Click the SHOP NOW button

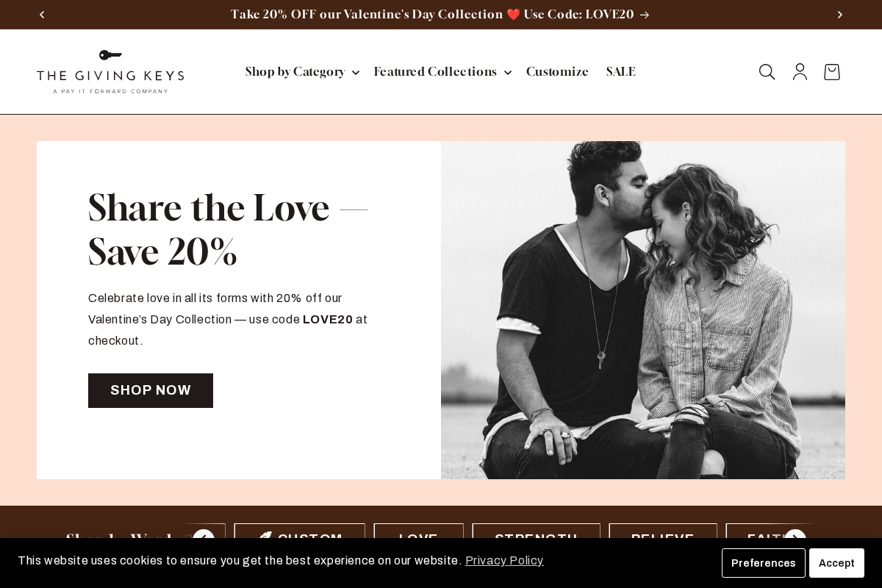tap(150, 390)
